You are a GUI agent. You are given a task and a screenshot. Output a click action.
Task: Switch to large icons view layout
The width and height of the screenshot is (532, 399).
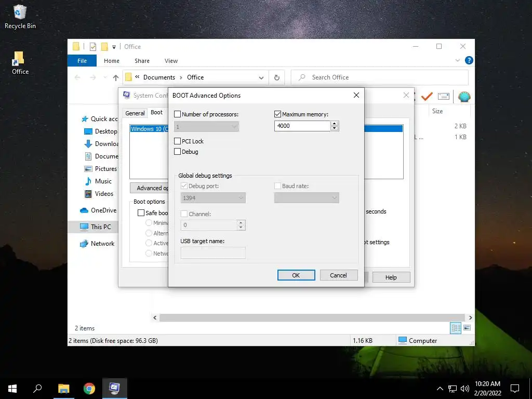tap(467, 328)
